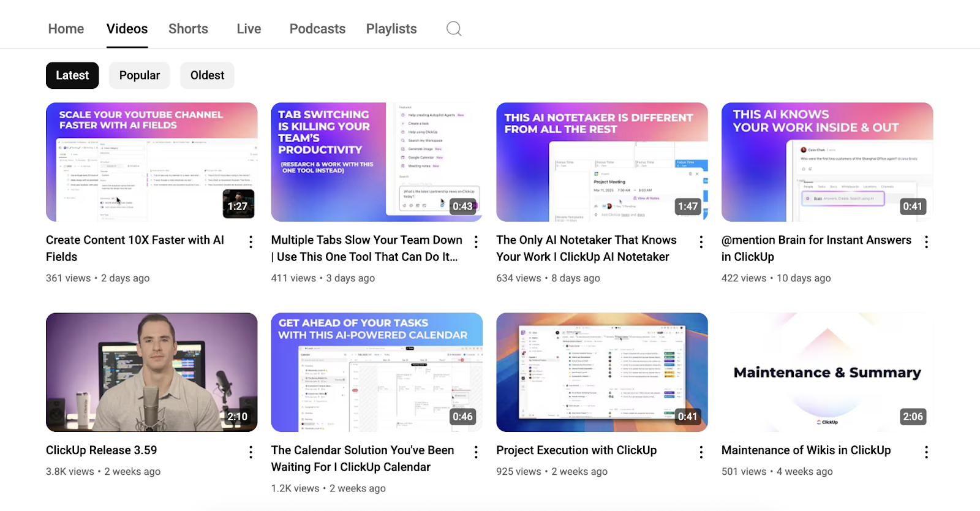
Task: Open options menu for Multiple Tabs Slow Your Team video
Action: [476, 242]
